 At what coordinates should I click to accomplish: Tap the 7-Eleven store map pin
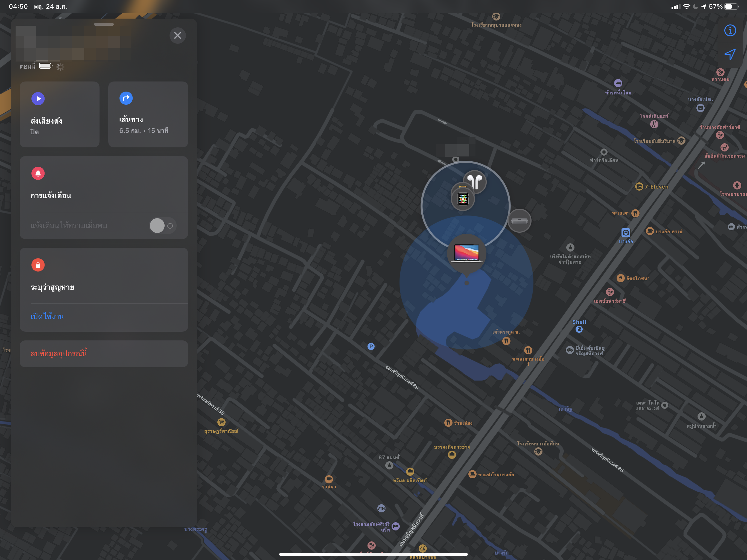(x=639, y=186)
